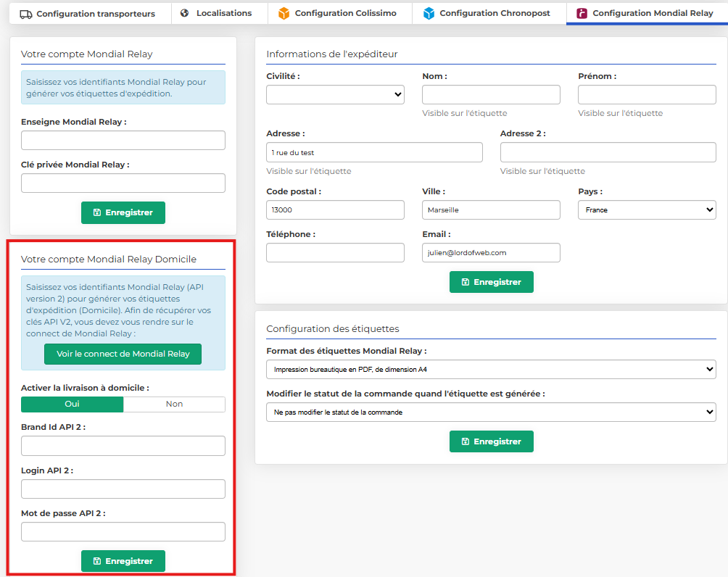Viewport: 728px width, 577px height.
Task: Click the blue Chronopost cube icon
Action: [x=429, y=13]
